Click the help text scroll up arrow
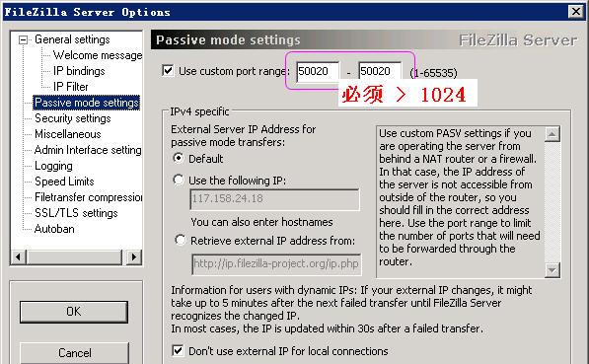This screenshot has width=589, height=364. point(552,134)
